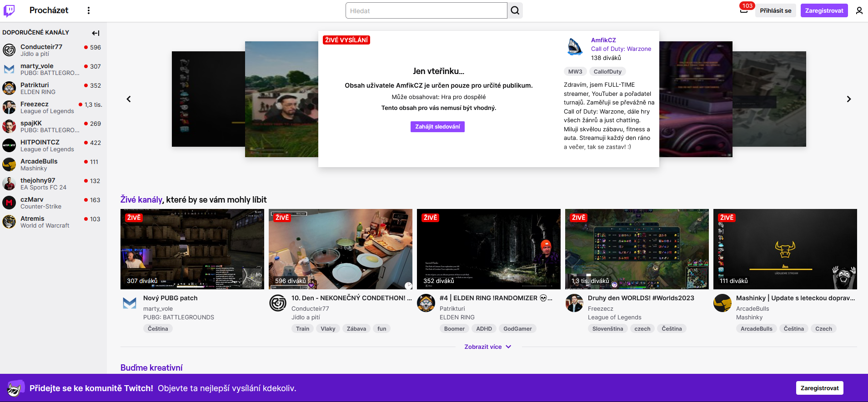
Task: Click Zahájit sledování button
Action: [437, 127]
